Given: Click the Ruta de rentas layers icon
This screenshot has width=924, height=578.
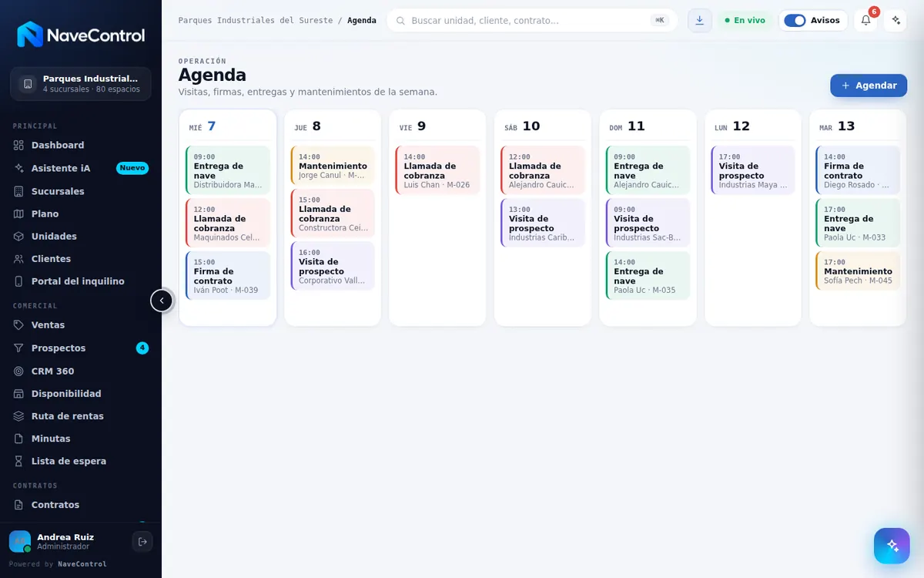Looking at the screenshot, I should pyautogui.click(x=19, y=416).
